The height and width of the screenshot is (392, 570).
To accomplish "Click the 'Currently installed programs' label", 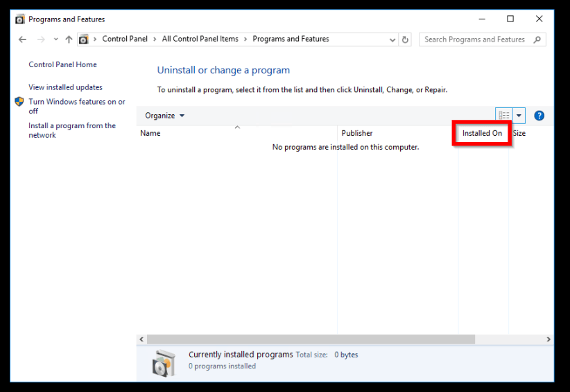I will (x=241, y=354).
